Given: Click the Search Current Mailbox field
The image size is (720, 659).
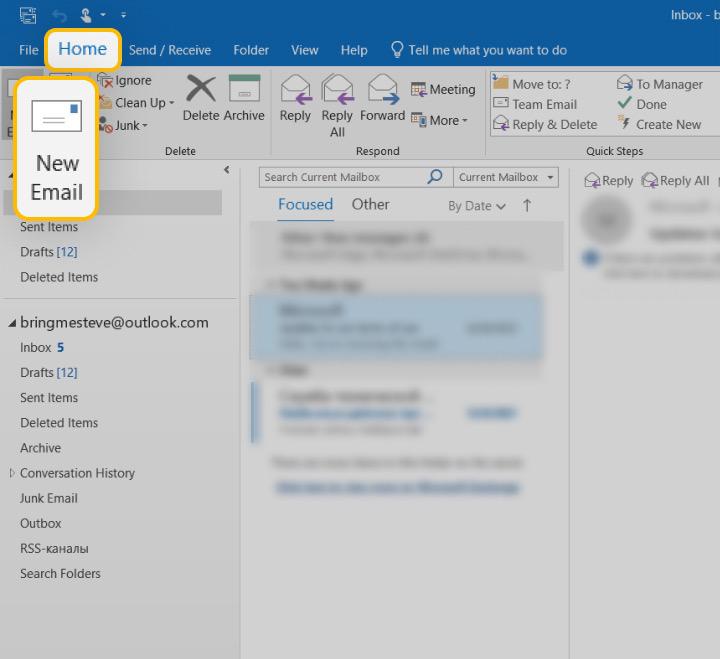Looking at the screenshot, I should 342,177.
